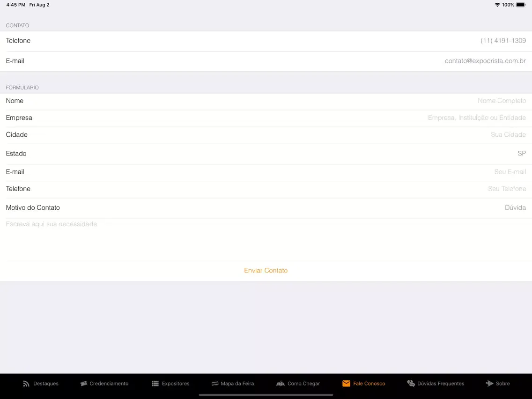Tap the Cidade row label

pyautogui.click(x=17, y=135)
